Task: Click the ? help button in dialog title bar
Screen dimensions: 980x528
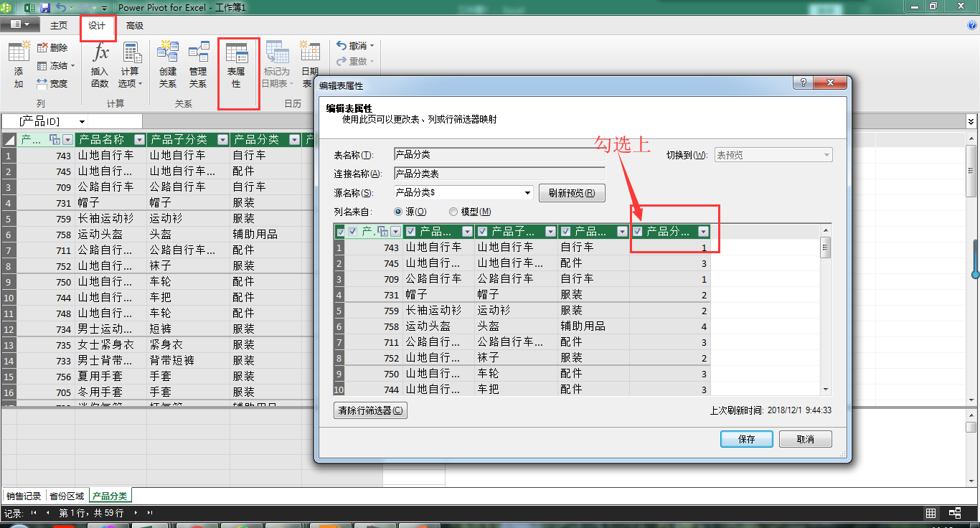Action: pos(803,82)
